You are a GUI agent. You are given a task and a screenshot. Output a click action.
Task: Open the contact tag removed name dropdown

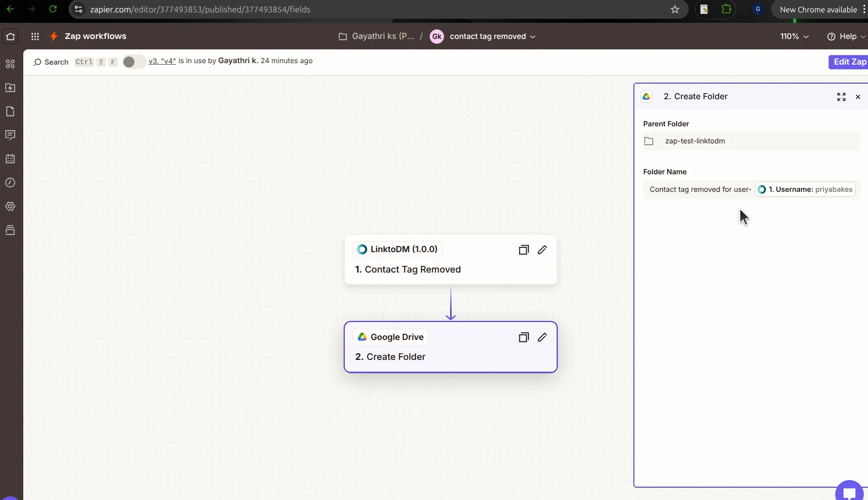[492, 37]
